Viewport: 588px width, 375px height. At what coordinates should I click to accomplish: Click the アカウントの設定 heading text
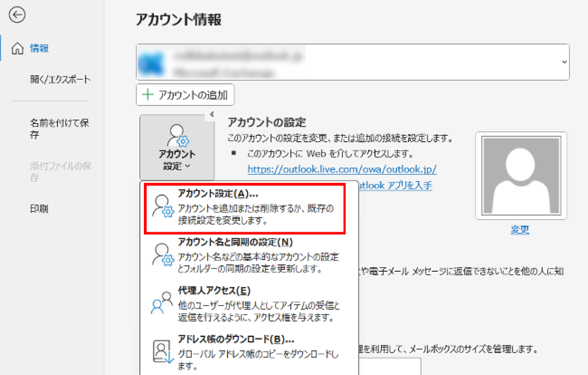(267, 122)
